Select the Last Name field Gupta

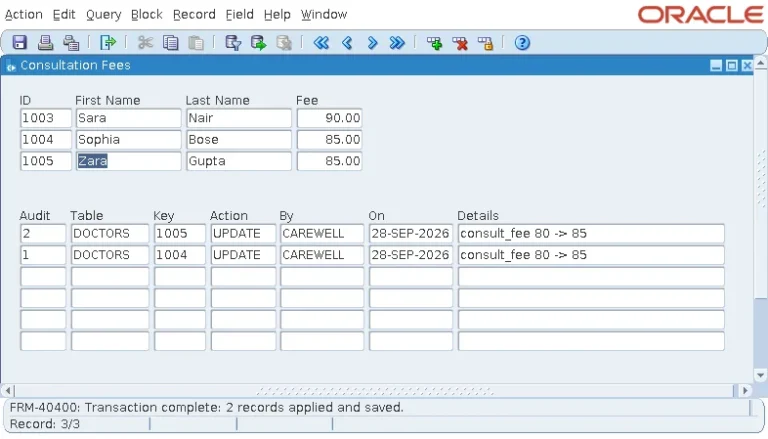point(239,161)
